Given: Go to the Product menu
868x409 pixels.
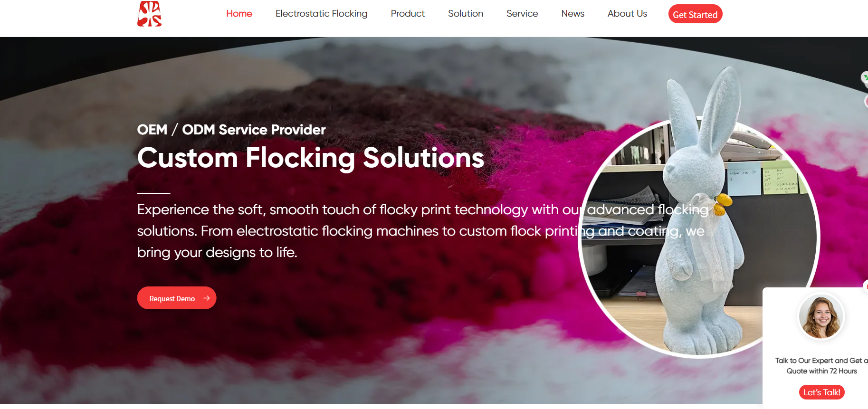Looking at the screenshot, I should (x=408, y=14).
